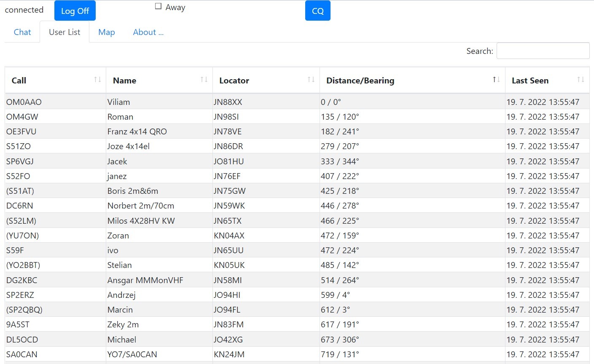594x364 pixels.
Task: Click name Franz 4x14 QRO
Action: (137, 131)
